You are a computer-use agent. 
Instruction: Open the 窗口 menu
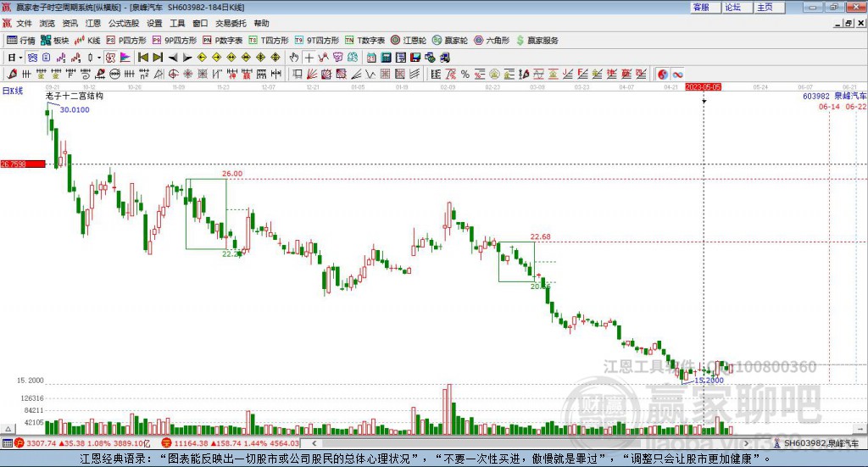[200, 23]
